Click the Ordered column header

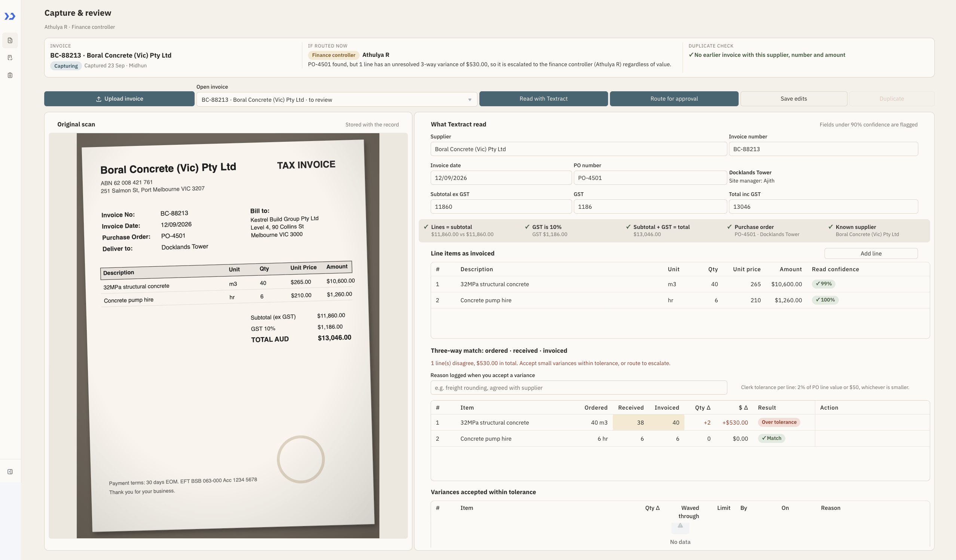click(x=596, y=408)
